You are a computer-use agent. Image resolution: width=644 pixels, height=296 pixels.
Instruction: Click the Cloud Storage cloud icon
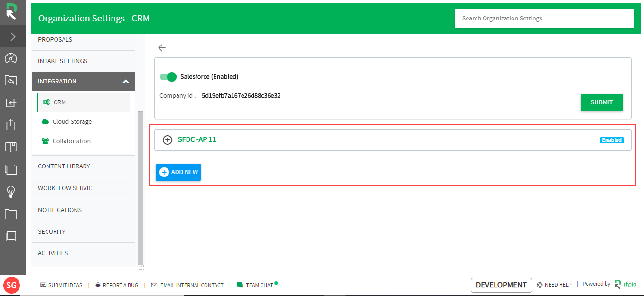tap(46, 121)
